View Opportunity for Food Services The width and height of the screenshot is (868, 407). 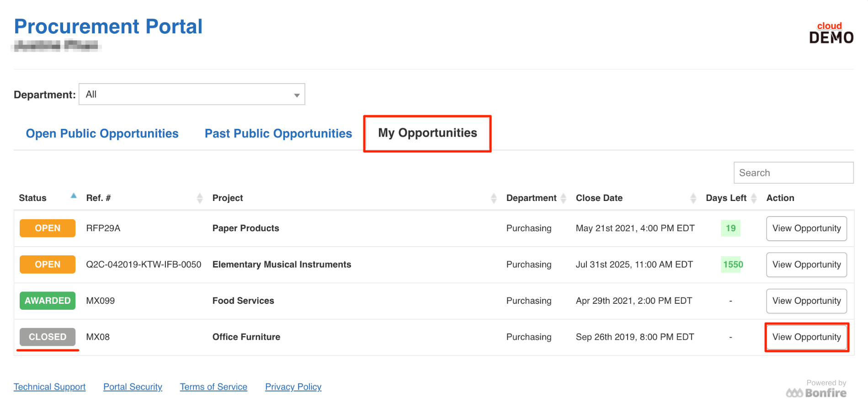coord(806,301)
